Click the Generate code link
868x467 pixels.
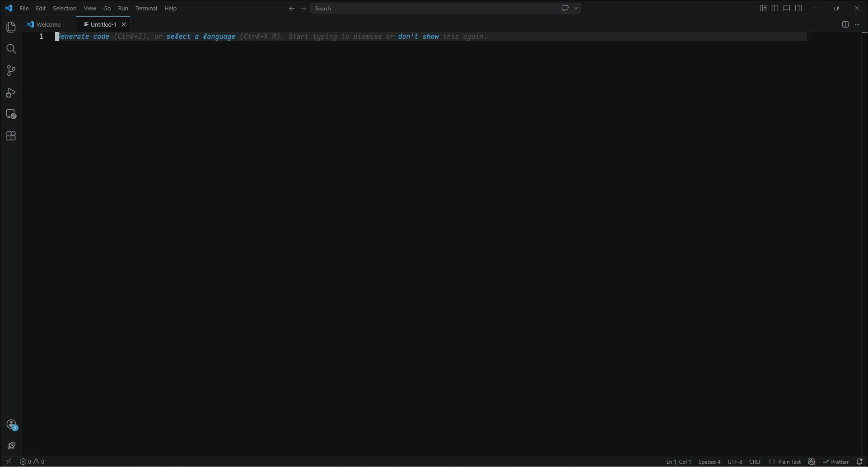[83, 37]
